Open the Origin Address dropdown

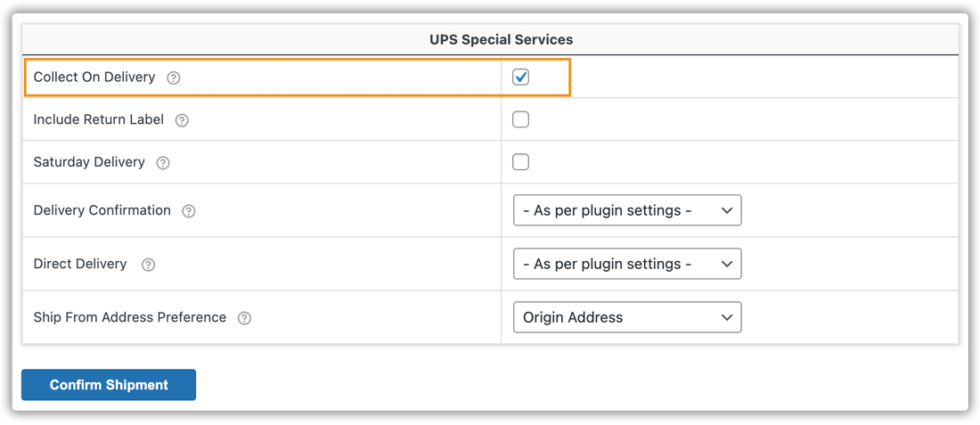627,317
